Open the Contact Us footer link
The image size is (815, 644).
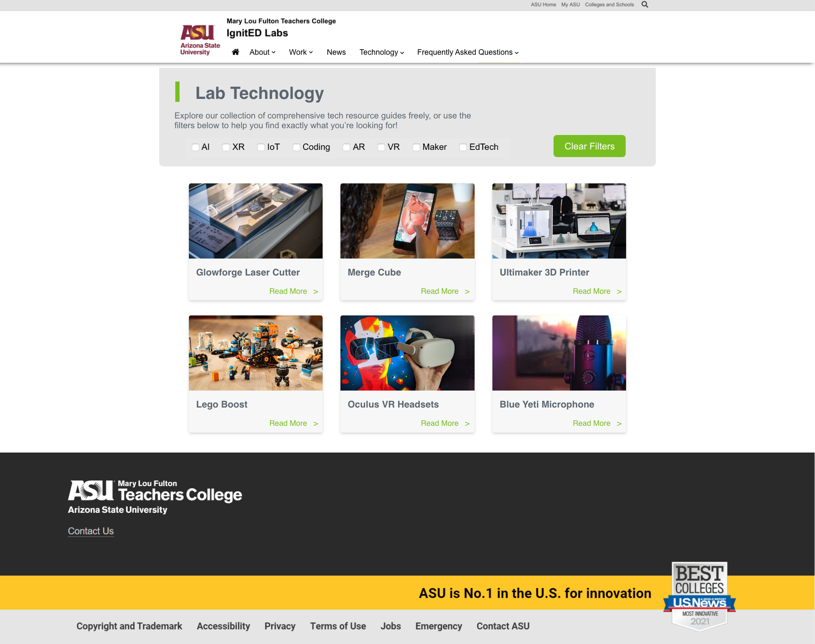(91, 531)
